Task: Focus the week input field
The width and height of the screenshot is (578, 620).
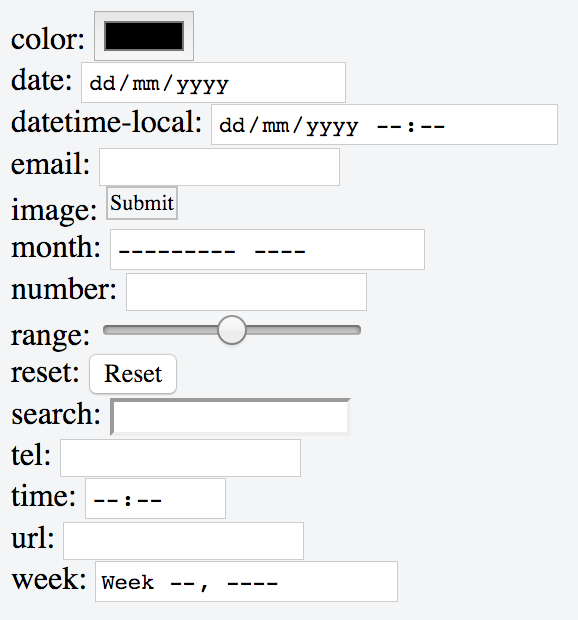Action: click(x=246, y=581)
